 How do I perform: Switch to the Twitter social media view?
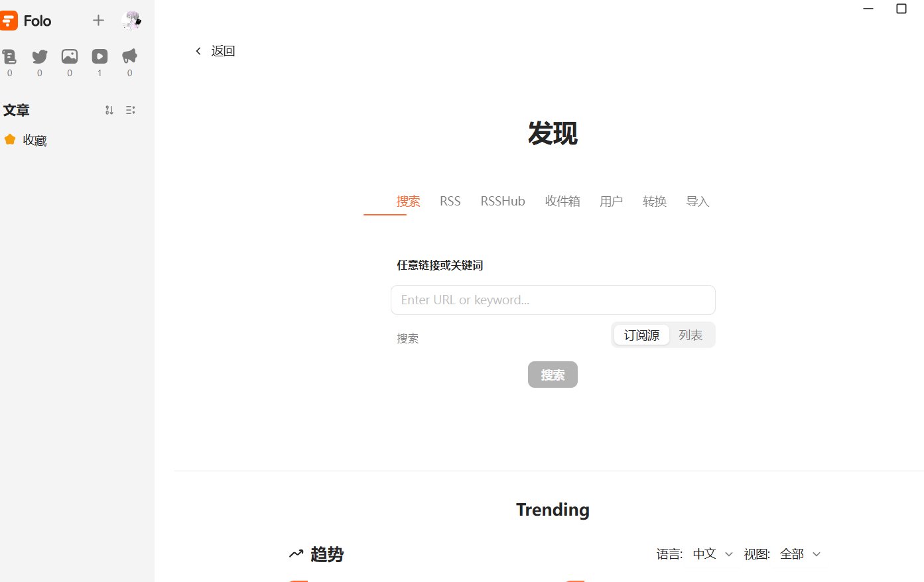click(40, 57)
